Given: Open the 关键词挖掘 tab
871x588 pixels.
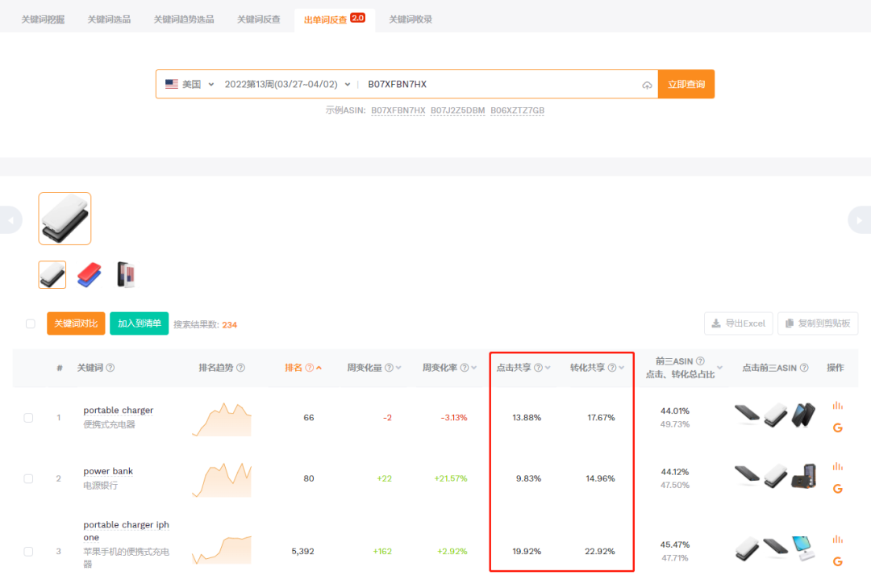Looking at the screenshot, I should pos(43,19).
